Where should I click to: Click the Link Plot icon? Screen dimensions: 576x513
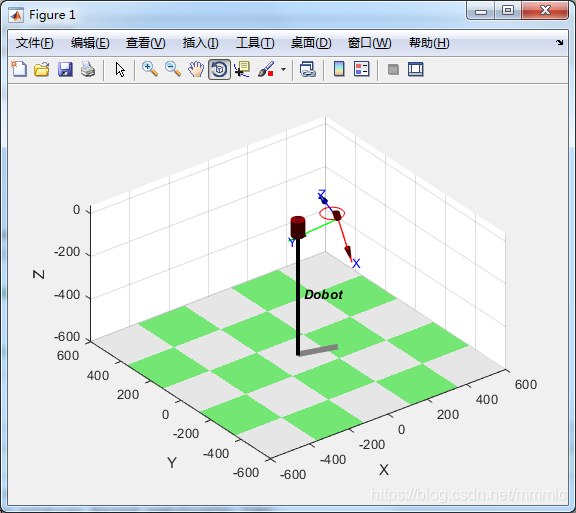click(x=307, y=69)
